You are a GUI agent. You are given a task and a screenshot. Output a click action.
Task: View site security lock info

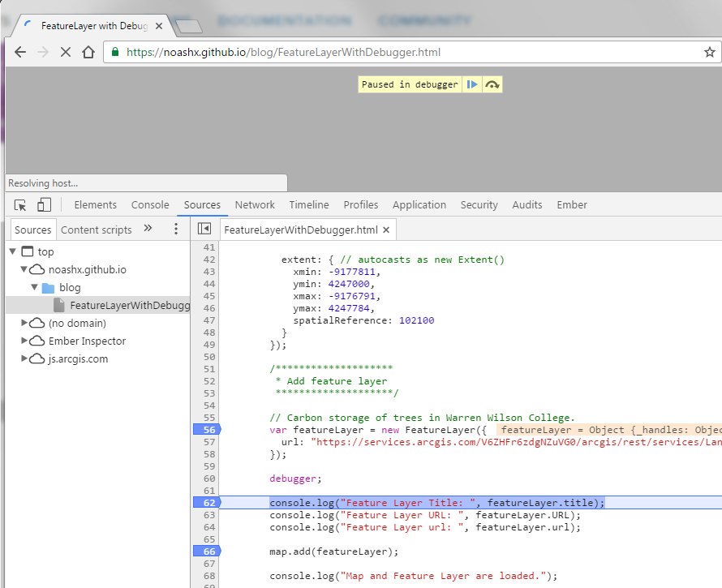[x=115, y=52]
